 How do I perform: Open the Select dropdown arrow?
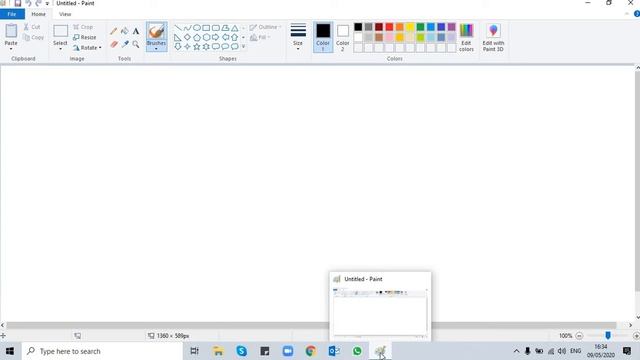coord(60,49)
